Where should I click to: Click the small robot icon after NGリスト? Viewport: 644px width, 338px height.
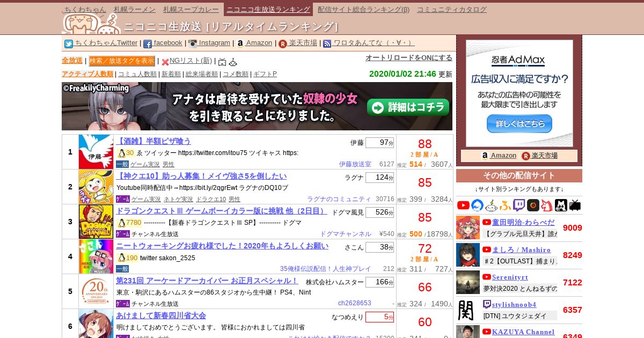tap(233, 62)
